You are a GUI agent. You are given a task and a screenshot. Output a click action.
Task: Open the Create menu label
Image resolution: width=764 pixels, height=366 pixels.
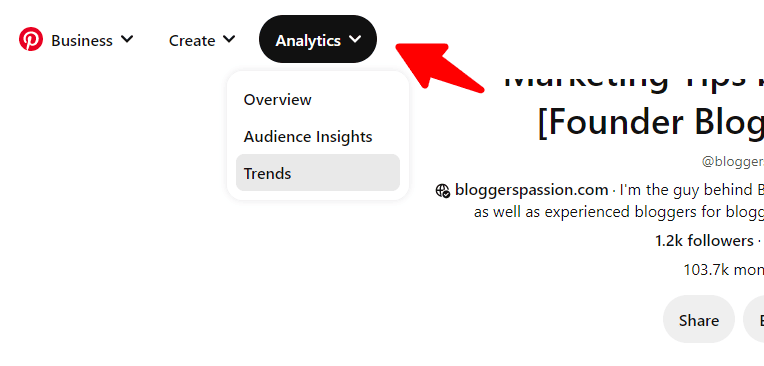point(192,40)
